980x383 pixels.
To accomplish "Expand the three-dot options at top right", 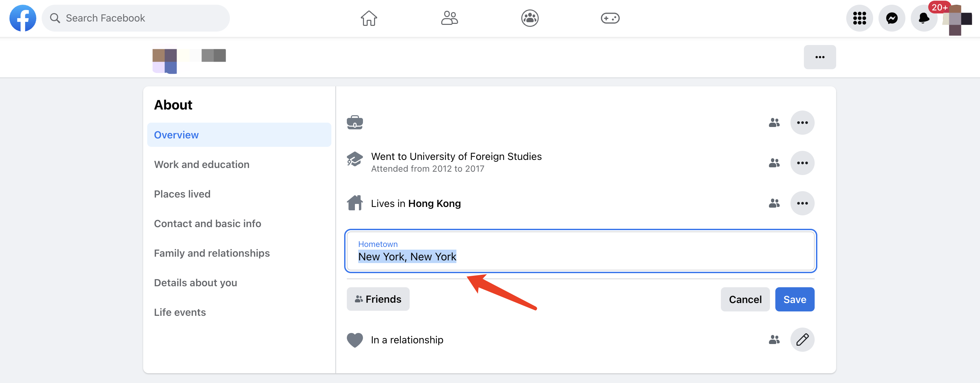I will [x=821, y=57].
